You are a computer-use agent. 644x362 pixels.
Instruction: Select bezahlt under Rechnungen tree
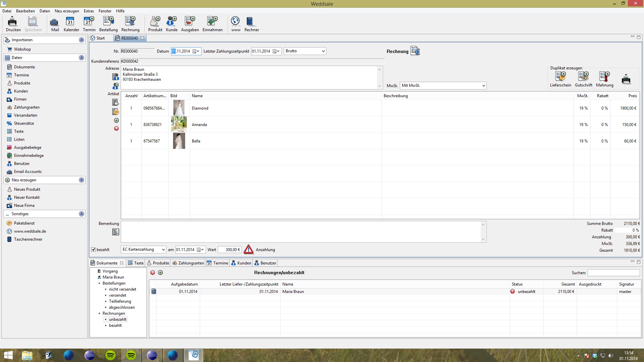coord(115,325)
